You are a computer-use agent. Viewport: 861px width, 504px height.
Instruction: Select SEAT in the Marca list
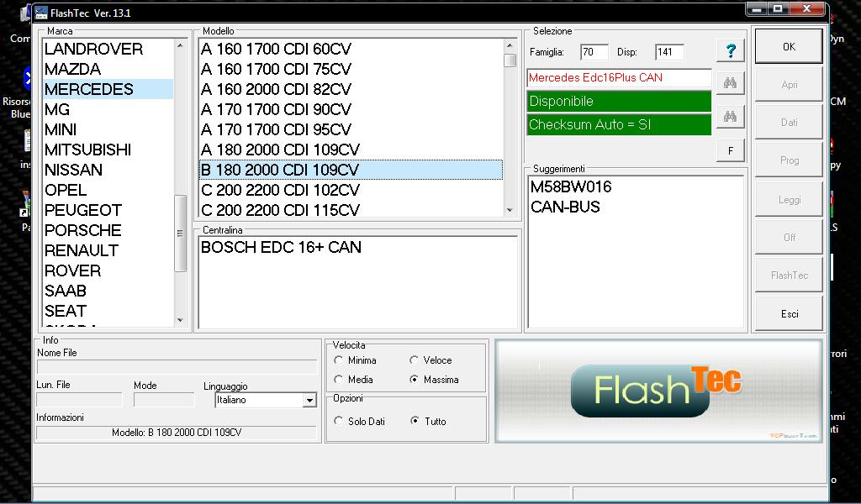tap(108, 311)
